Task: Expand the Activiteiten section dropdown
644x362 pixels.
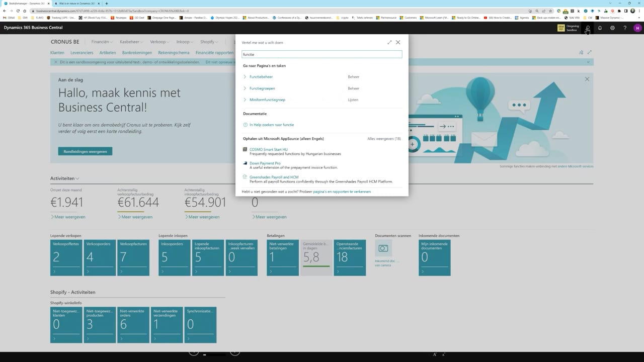Action: coord(64,178)
